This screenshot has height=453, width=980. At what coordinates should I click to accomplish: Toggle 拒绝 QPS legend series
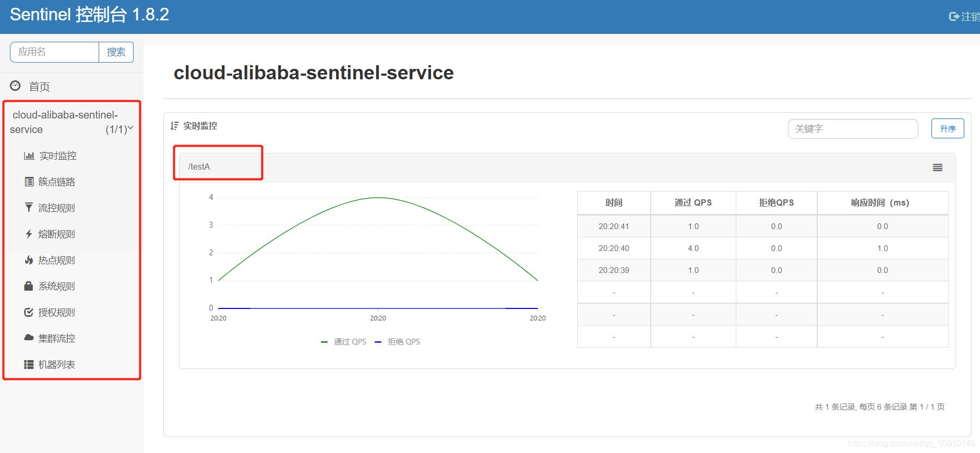point(398,342)
